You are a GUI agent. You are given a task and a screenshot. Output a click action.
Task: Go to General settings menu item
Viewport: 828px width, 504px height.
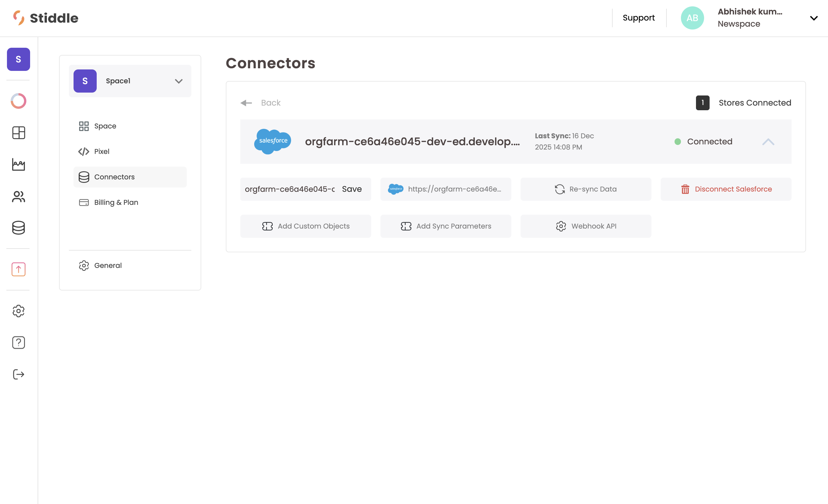tap(107, 266)
